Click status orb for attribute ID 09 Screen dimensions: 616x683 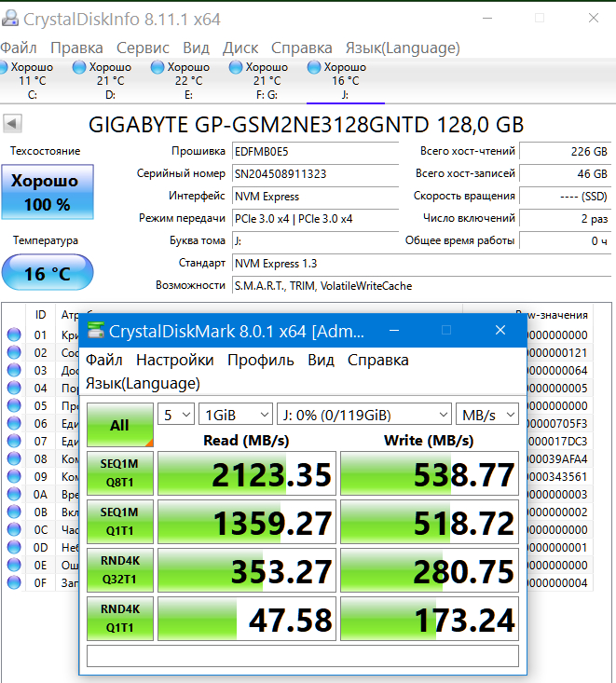tap(14, 476)
